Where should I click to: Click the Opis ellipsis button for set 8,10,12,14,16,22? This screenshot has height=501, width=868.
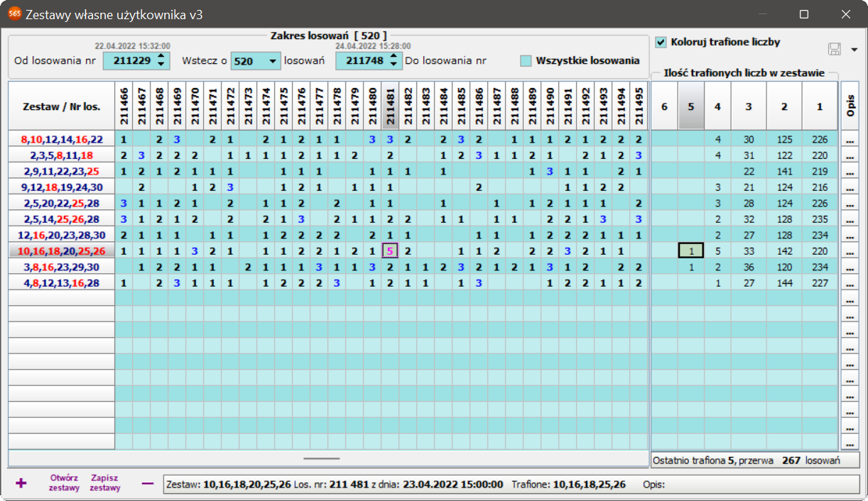[850, 139]
